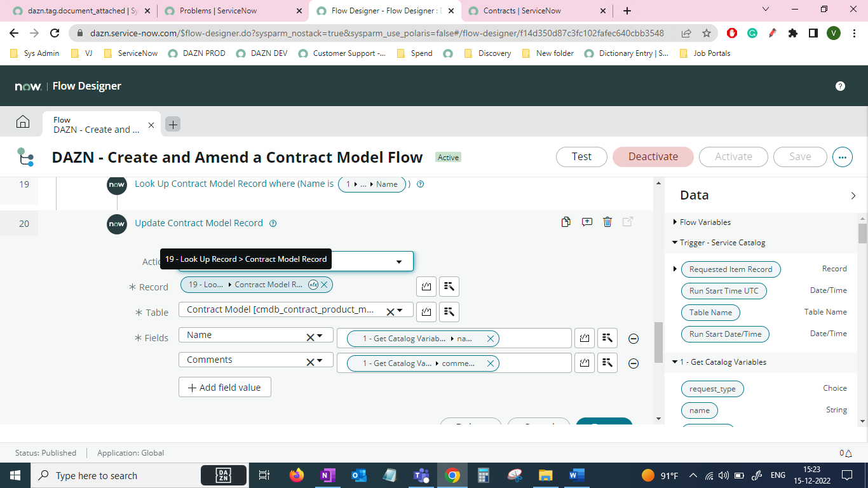Viewport: 868px width, 488px height.
Task: Open the Sys Admin bookmarks folder
Action: 35,53
